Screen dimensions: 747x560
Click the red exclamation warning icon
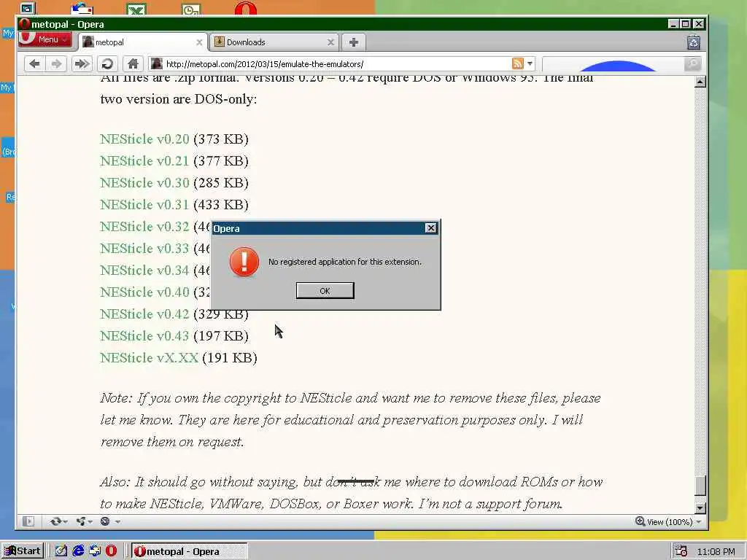(x=244, y=262)
